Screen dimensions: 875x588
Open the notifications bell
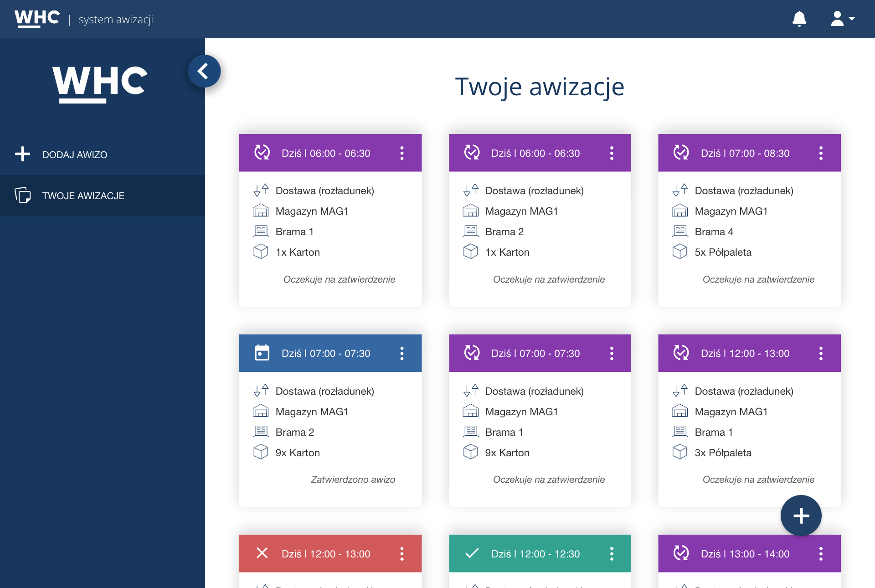pyautogui.click(x=799, y=19)
